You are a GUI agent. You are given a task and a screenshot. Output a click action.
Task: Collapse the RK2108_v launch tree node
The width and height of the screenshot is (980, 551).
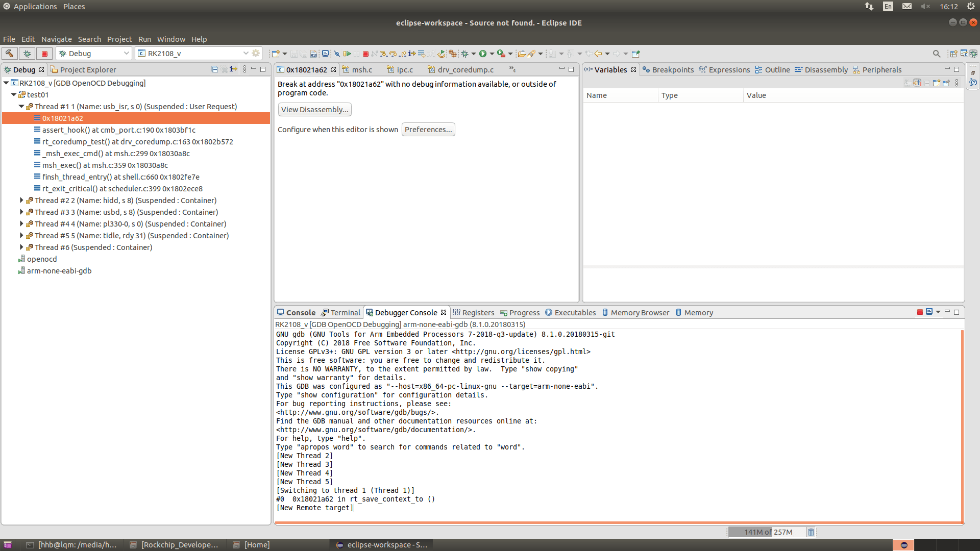coord(6,83)
